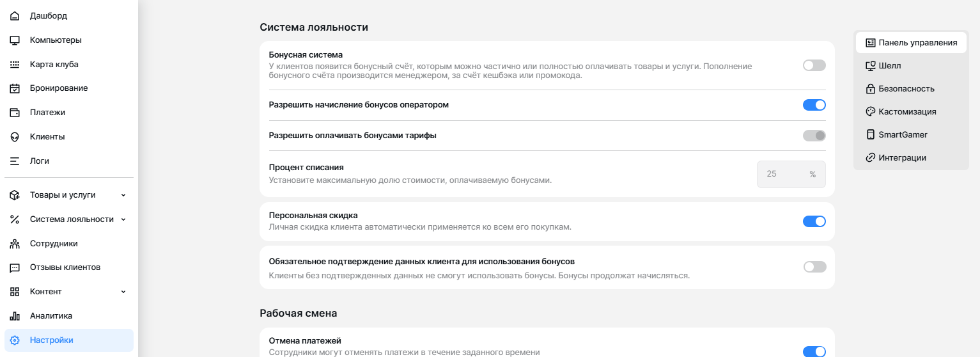Click the Карта клуба grid icon

point(15,64)
